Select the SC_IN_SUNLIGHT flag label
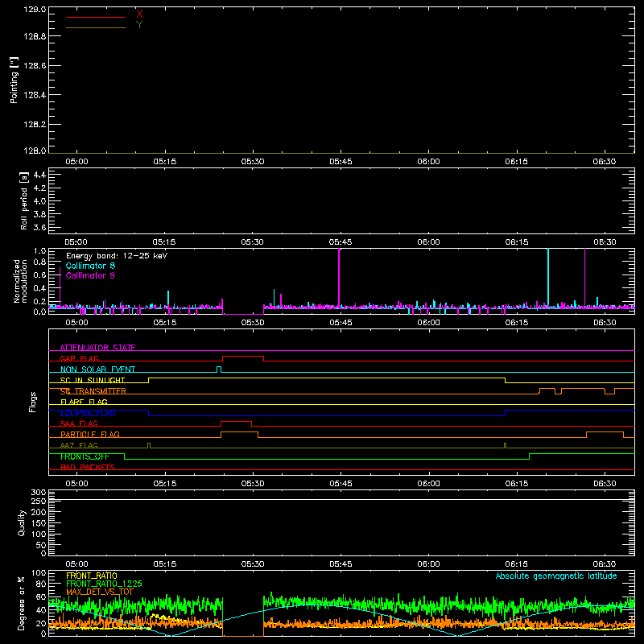Viewport: 644px width, 644px height. click(93, 380)
